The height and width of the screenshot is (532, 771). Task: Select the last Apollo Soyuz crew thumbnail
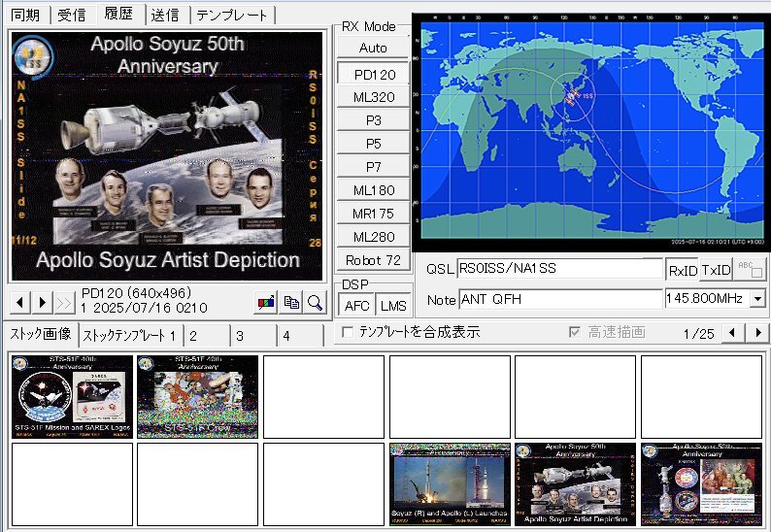(702, 484)
